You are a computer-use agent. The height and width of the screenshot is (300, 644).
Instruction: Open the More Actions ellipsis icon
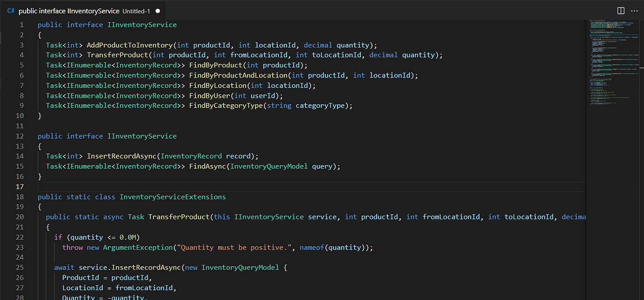tap(635, 10)
